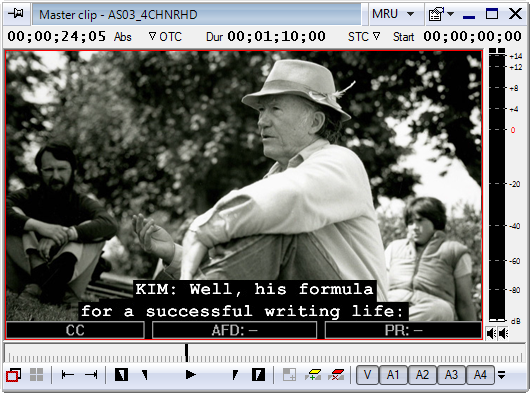
Task: Click the Dur value 00;01;10;00
Action: pos(276,36)
